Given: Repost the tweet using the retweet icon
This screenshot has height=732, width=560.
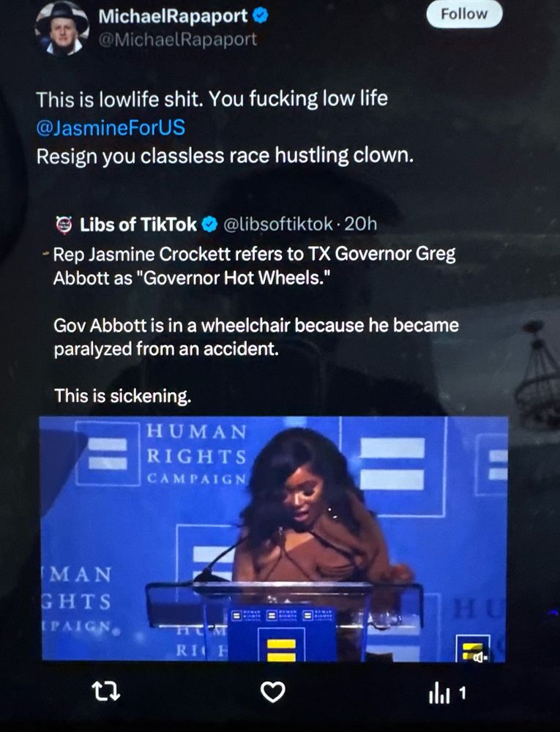Looking at the screenshot, I should pos(106,692).
